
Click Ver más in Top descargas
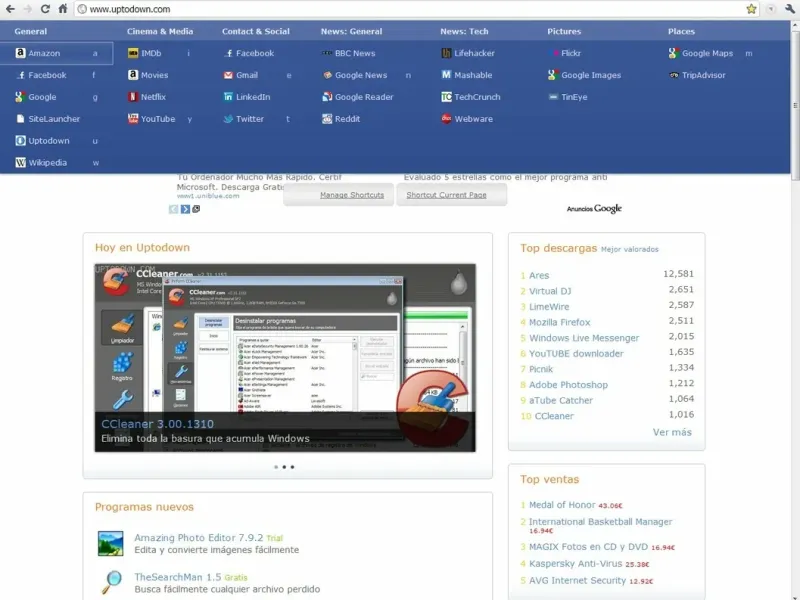tap(672, 432)
